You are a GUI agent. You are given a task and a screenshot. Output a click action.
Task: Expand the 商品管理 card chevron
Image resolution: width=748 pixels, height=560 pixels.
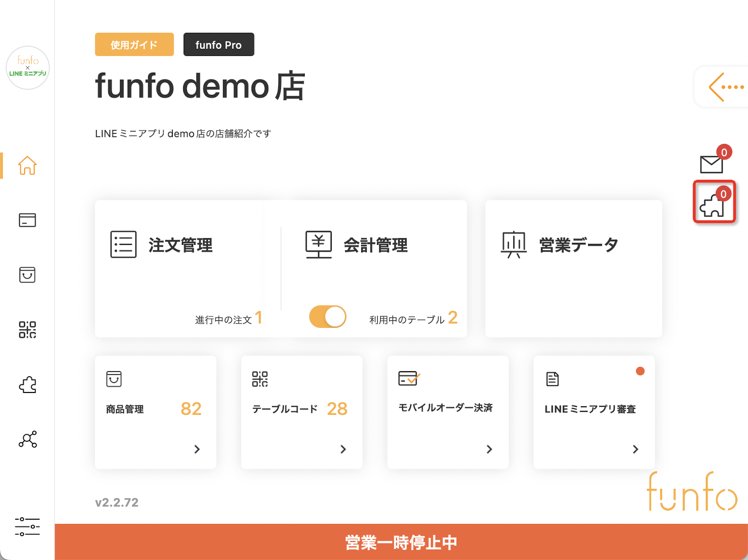pos(197,449)
